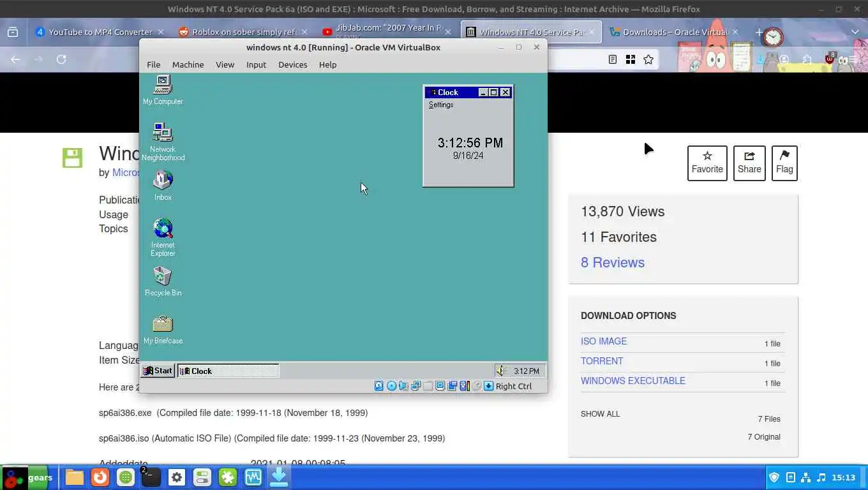
Task: Launch Internet Explorer desktop icon
Action: point(163,237)
